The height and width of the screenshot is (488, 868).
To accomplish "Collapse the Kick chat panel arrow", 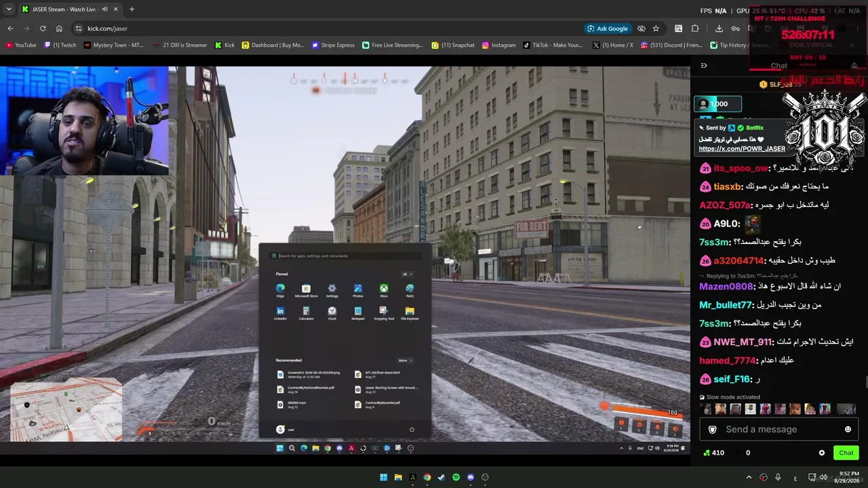I will pos(704,66).
